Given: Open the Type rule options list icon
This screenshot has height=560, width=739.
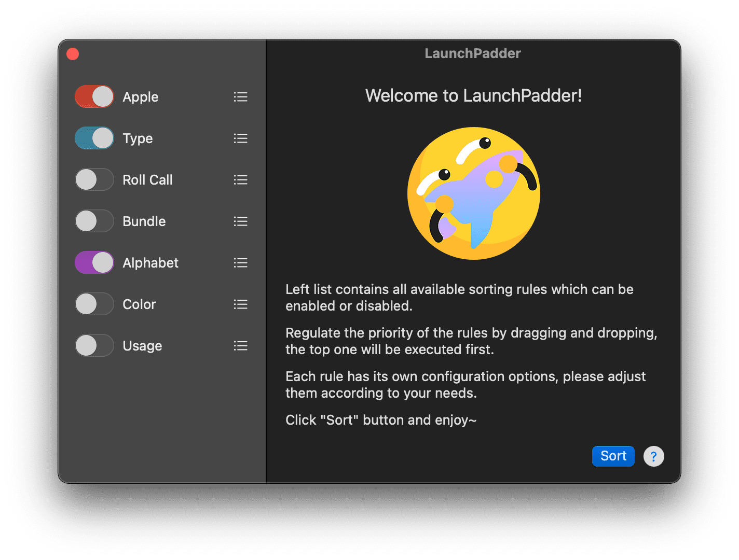Looking at the screenshot, I should tap(240, 138).
